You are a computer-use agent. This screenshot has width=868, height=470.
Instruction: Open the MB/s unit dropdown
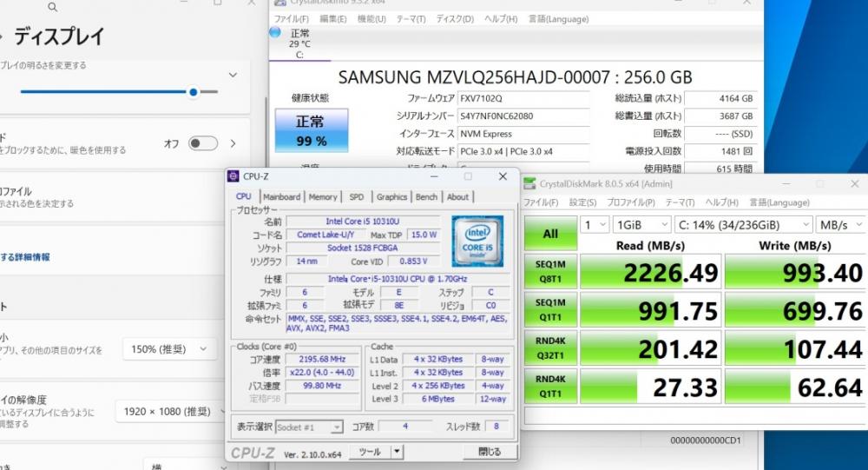click(x=841, y=225)
